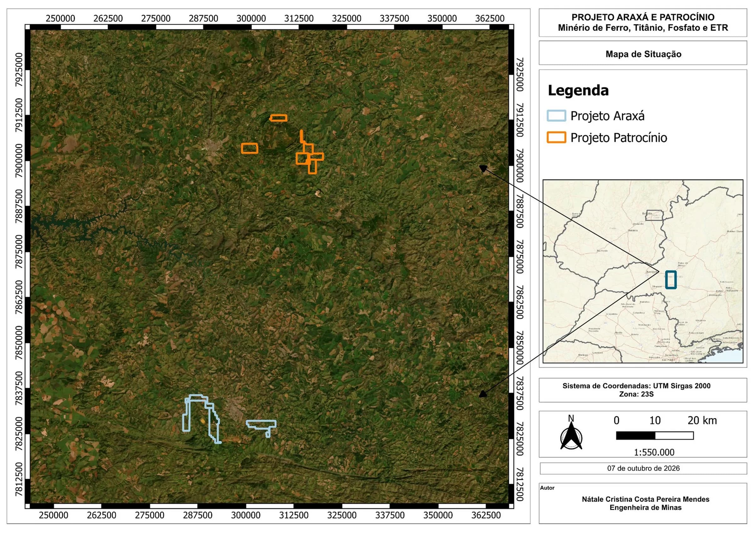Click the '7812500' label on the right axis

519,484
